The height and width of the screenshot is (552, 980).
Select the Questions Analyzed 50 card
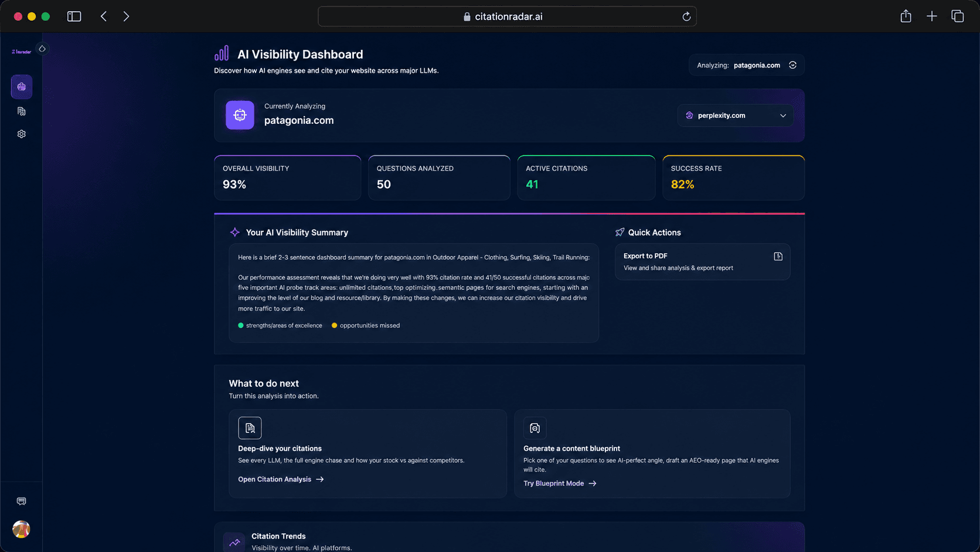[x=439, y=178]
